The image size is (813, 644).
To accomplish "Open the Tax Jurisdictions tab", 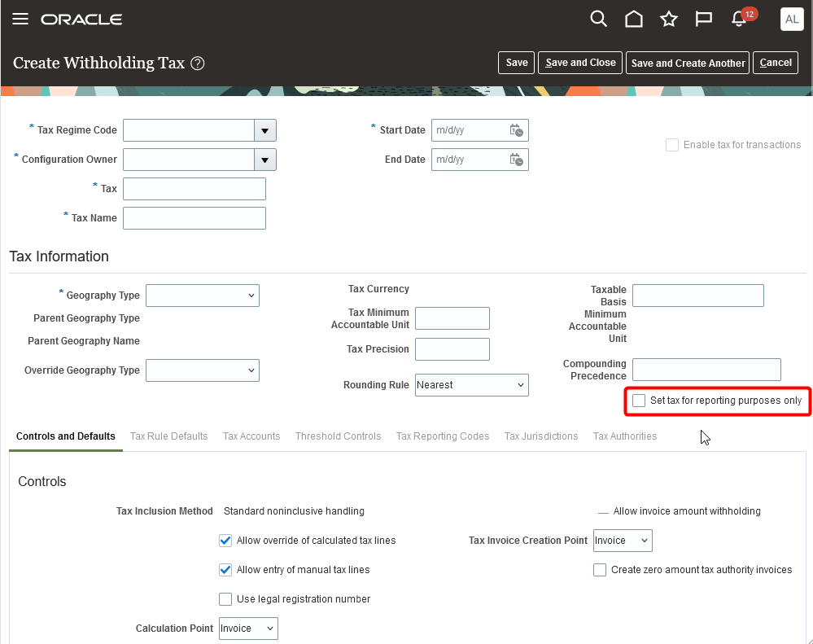I will (541, 436).
